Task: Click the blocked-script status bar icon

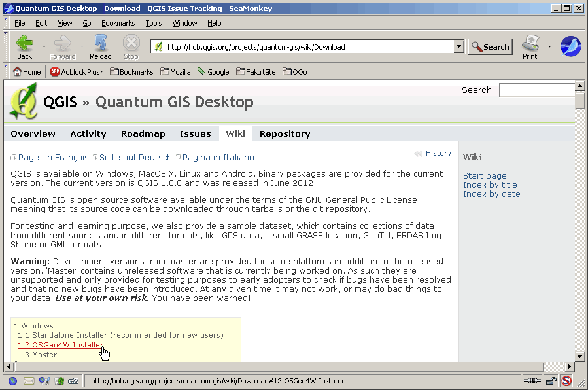Action: pos(566,381)
